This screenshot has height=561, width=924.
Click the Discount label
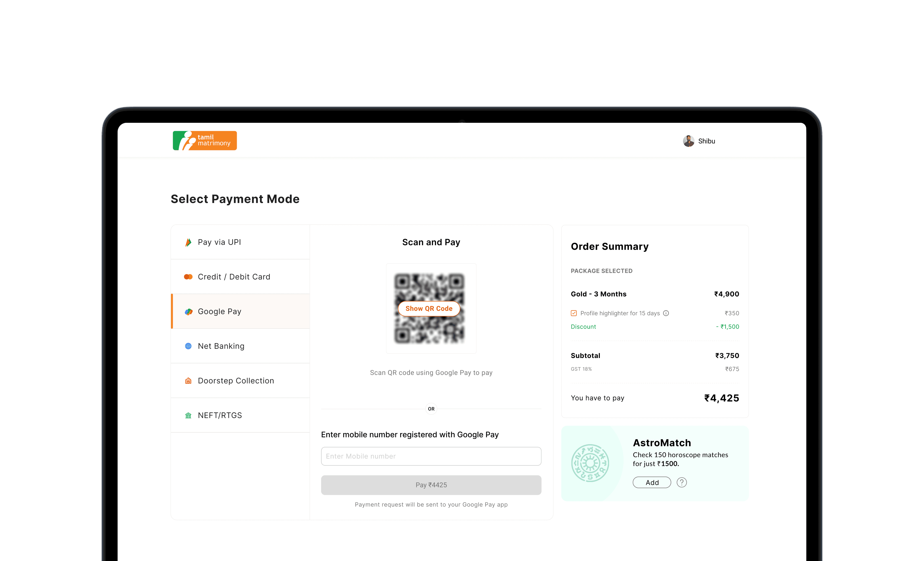coord(583,327)
